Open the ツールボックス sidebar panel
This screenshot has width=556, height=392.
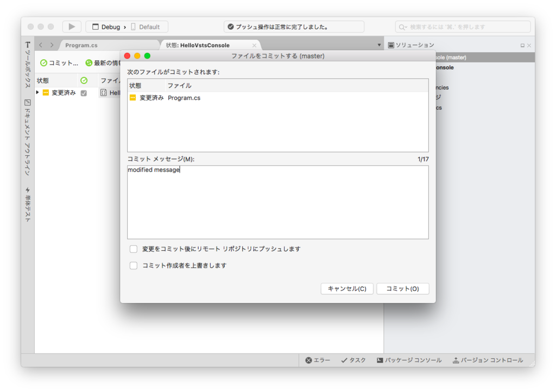point(27,65)
